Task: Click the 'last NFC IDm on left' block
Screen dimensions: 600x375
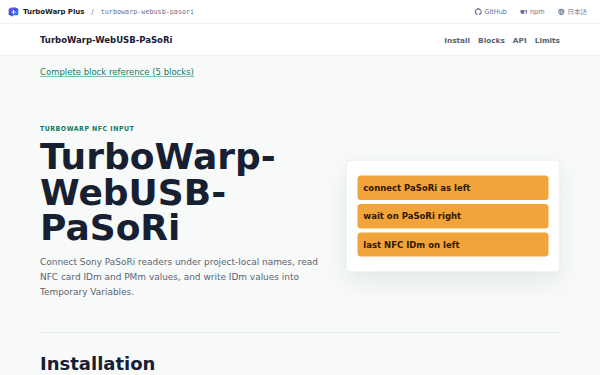Action: pos(453,245)
